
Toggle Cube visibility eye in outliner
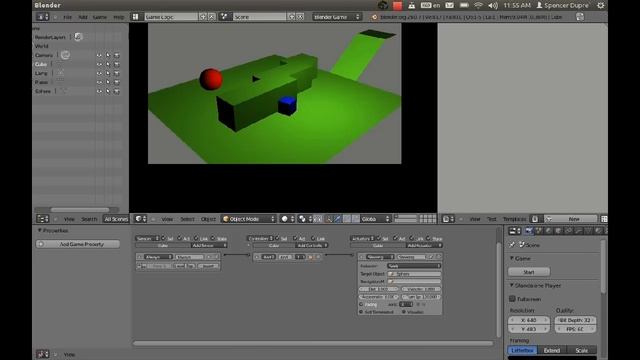pos(99,64)
